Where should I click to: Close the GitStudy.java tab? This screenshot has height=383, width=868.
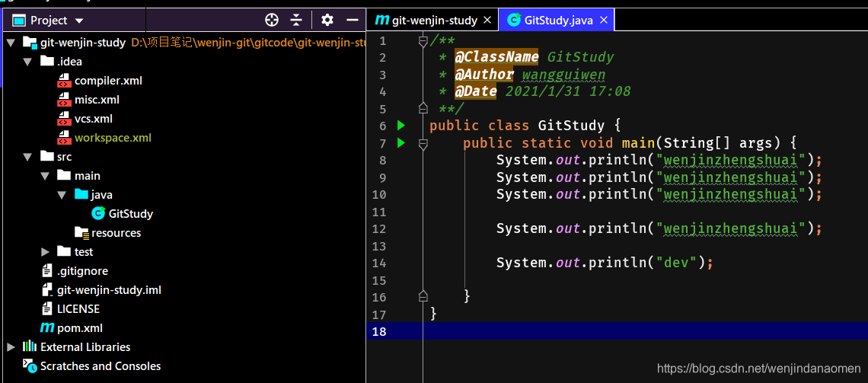[603, 21]
